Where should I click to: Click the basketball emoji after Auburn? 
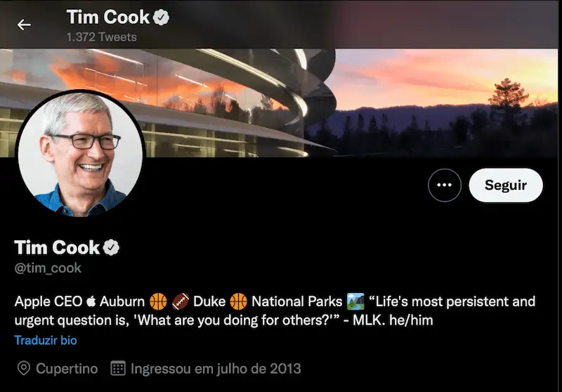coord(158,302)
